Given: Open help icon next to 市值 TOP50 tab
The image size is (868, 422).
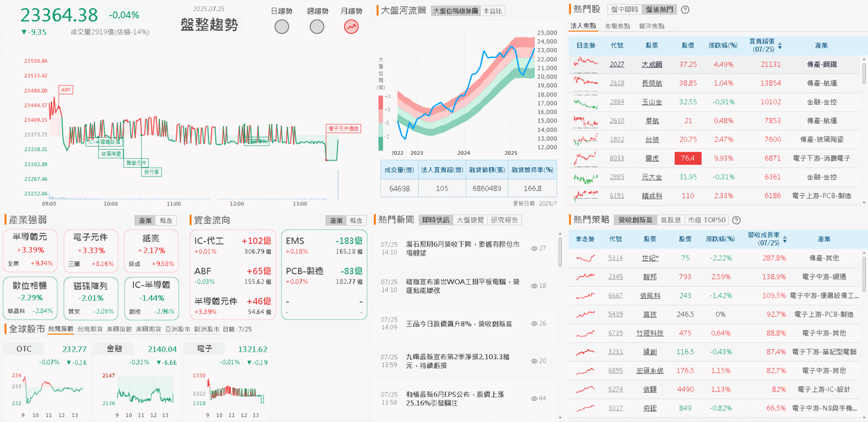Looking at the screenshot, I should coord(736,220).
